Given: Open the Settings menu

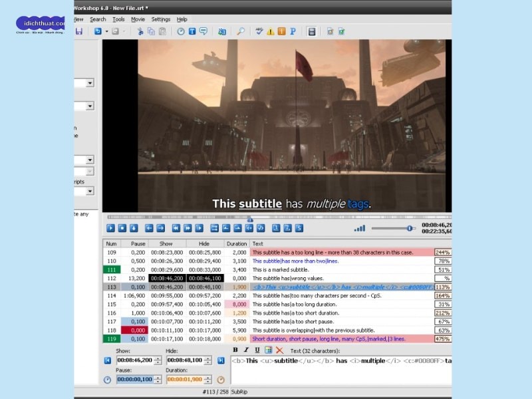Looking at the screenshot, I should [x=162, y=19].
